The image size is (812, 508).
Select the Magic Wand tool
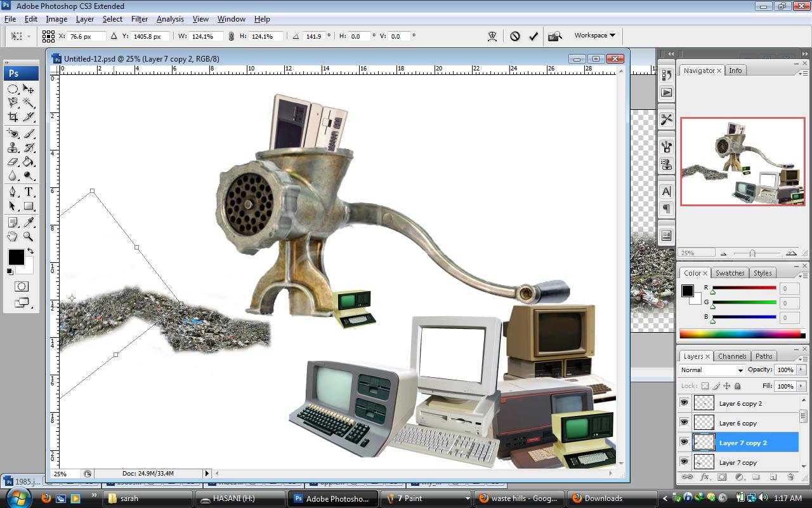tap(29, 103)
